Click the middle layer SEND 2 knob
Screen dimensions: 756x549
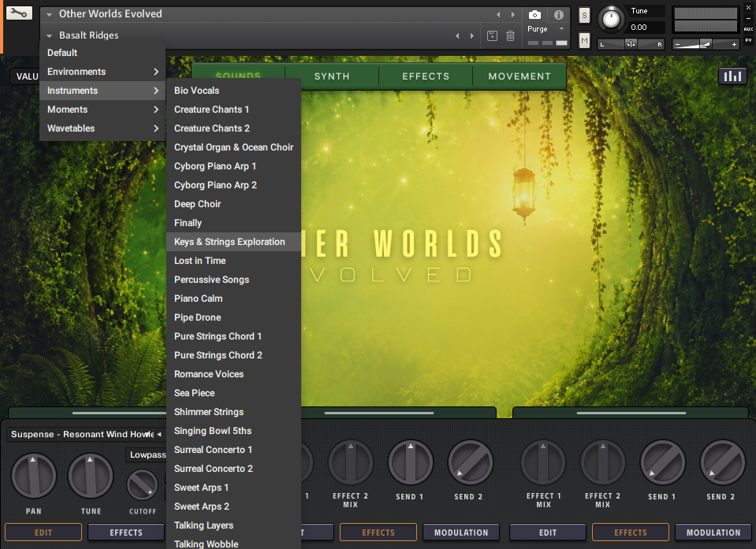click(x=471, y=462)
